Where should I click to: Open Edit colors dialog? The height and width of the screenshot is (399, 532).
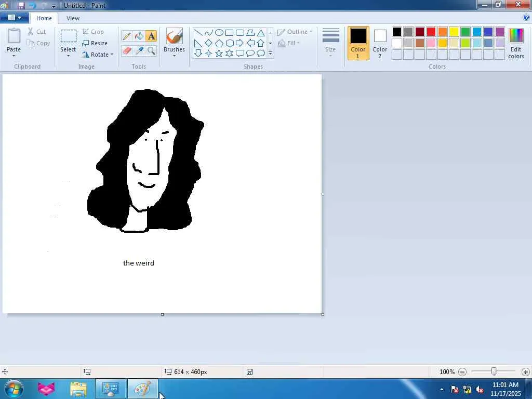[x=516, y=43]
